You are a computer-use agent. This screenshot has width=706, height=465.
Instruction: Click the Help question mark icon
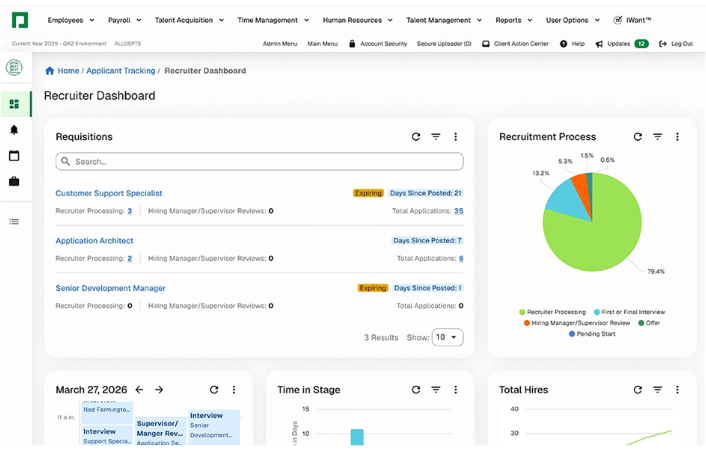(563, 44)
